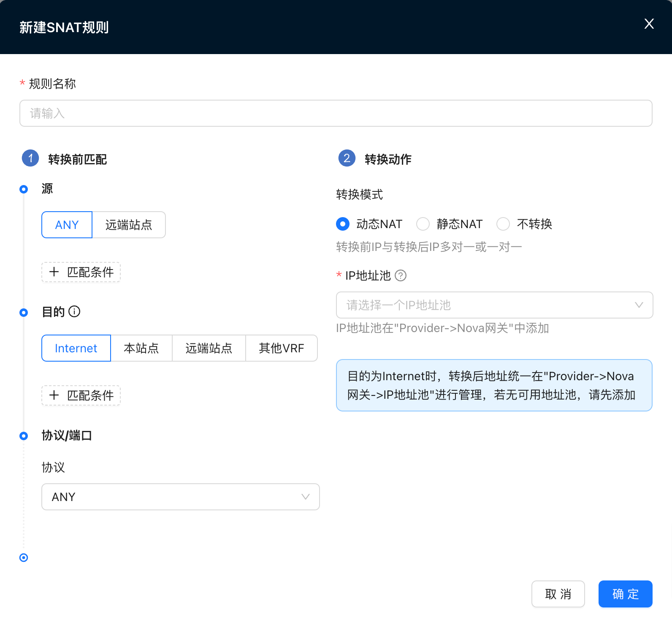Choose 远端站点 as the destination
672x621 pixels.
tap(209, 348)
